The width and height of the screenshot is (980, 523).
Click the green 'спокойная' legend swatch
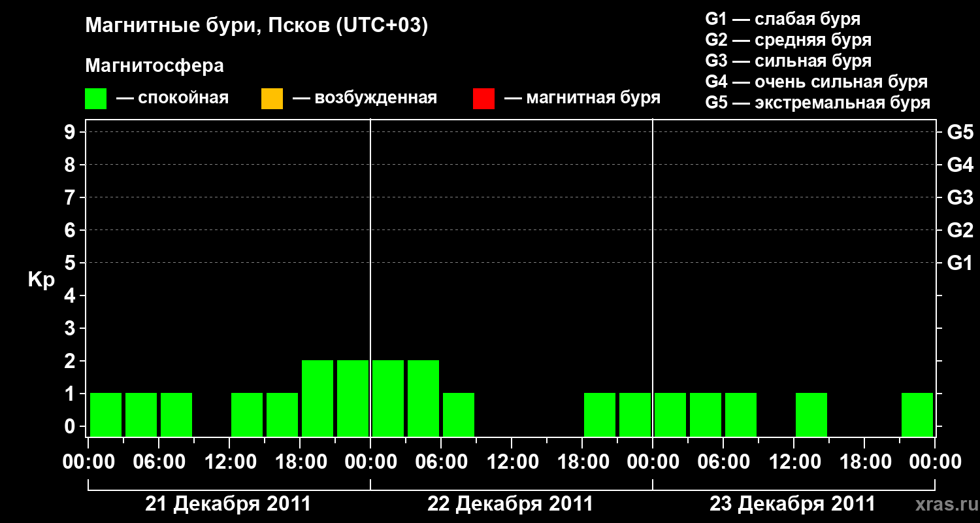pos(96,99)
